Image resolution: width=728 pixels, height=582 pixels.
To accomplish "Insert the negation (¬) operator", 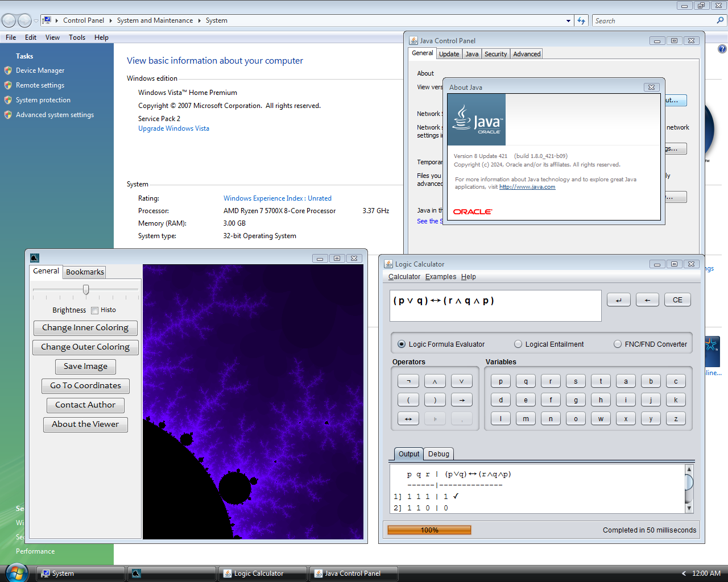I will point(408,381).
